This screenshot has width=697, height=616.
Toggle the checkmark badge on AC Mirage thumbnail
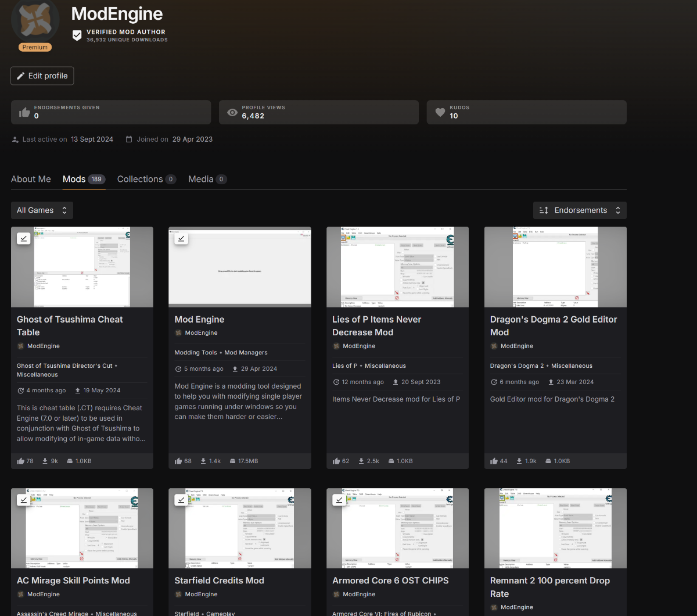pyautogui.click(x=24, y=500)
